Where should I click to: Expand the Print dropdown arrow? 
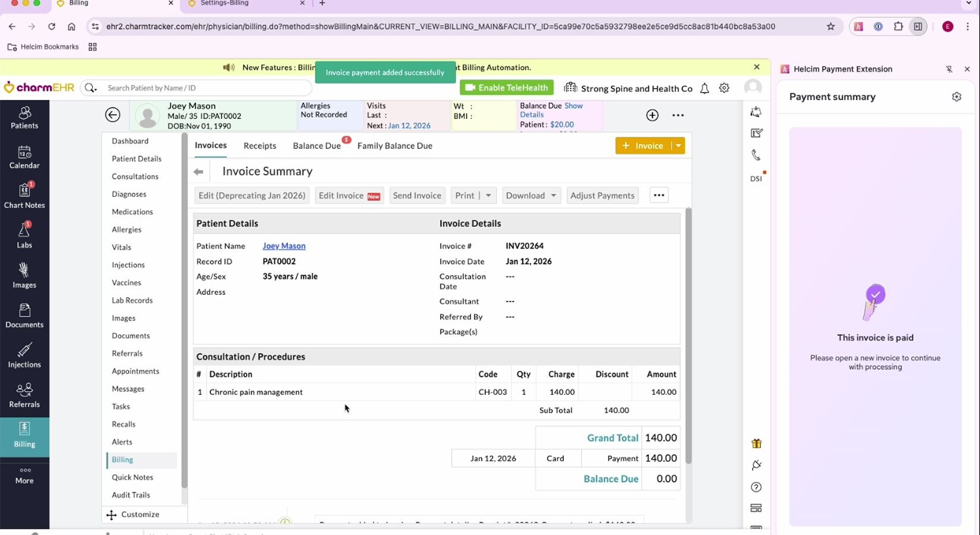point(488,196)
